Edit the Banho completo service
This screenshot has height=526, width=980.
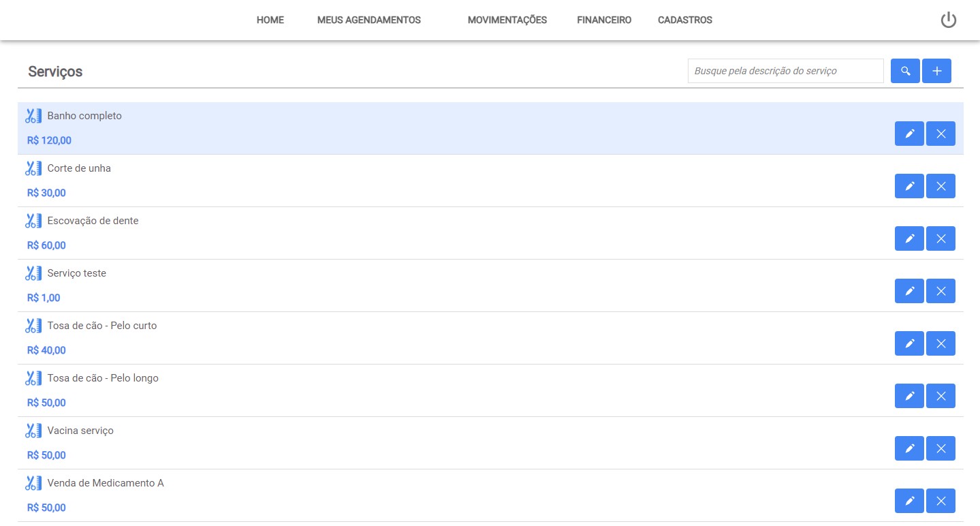point(909,134)
